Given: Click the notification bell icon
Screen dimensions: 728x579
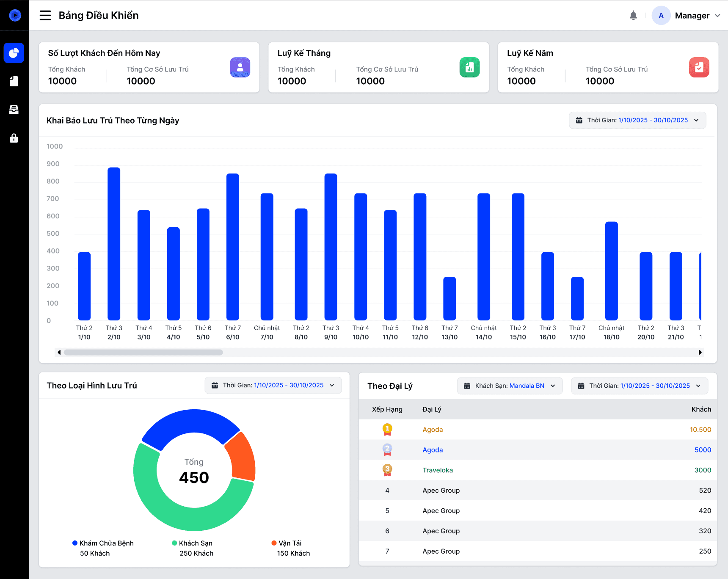Looking at the screenshot, I should (633, 16).
